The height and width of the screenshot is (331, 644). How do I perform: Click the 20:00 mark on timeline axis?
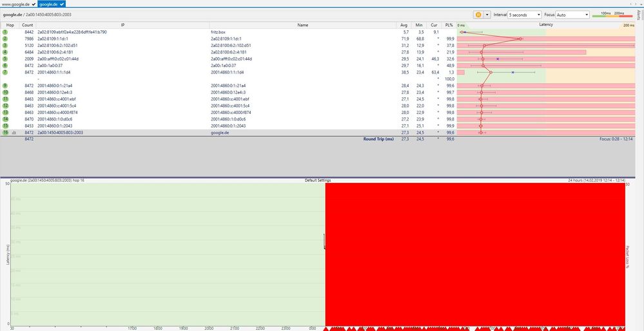pyautogui.click(x=209, y=328)
